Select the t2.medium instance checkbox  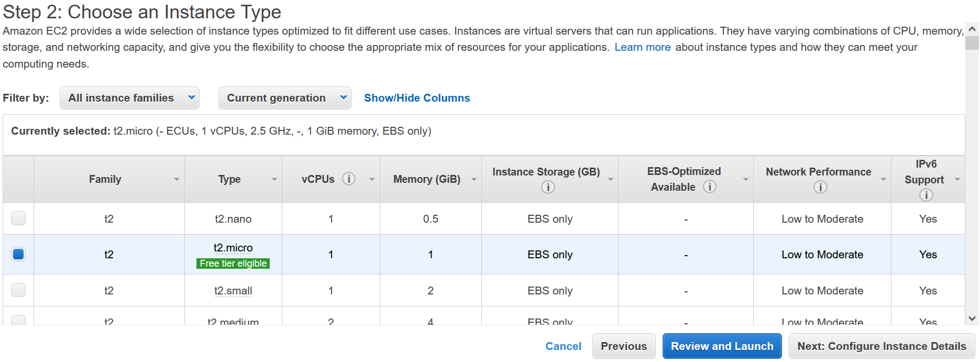18,320
